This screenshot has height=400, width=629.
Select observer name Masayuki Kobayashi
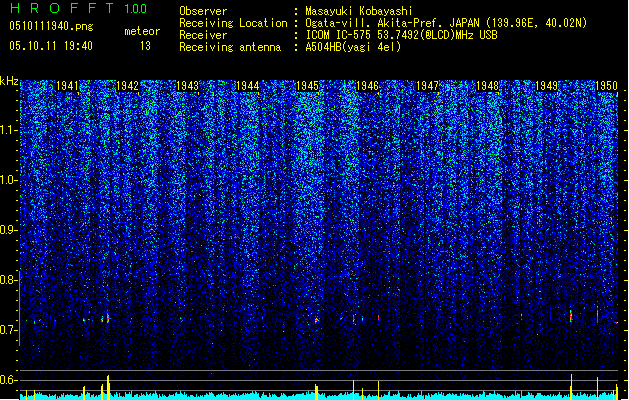359,11
